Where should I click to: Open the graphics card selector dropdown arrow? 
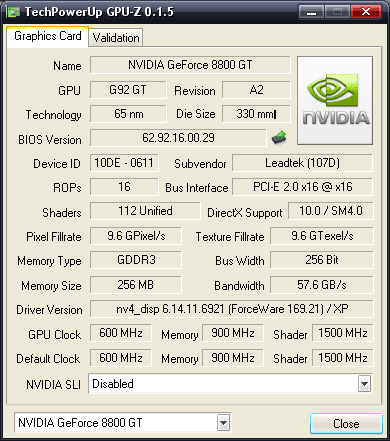coord(223,423)
